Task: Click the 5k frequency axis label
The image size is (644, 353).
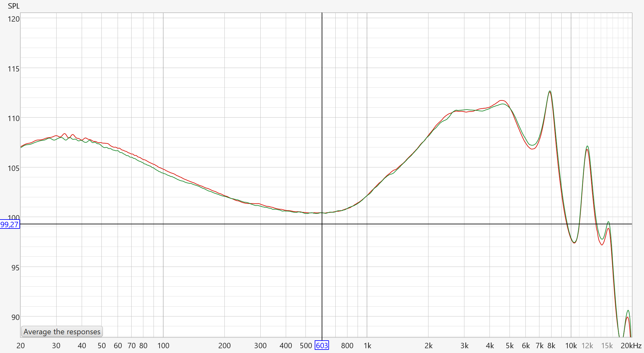Action: pyautogui.click(x=510, y=346)
